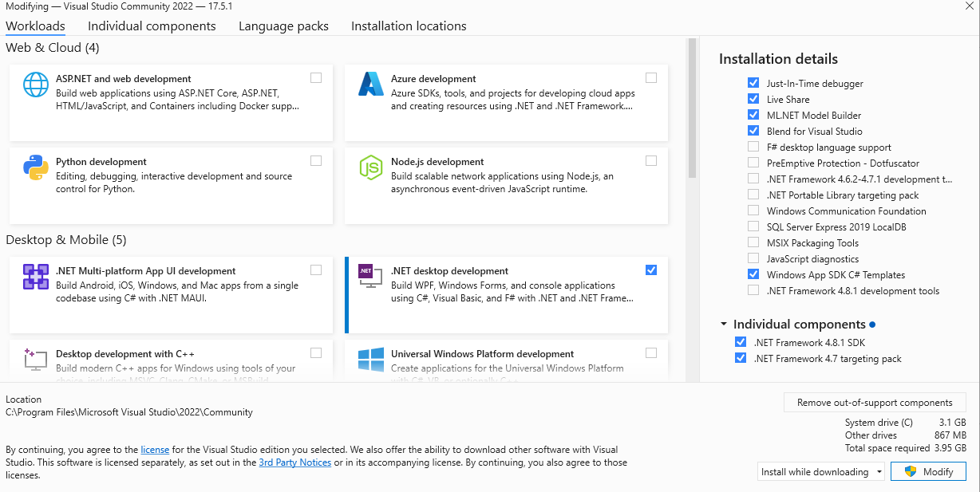Click the ASP.NET globe icon
The width and height of the screenshot is (980, 492).
[x=36, y=85]
